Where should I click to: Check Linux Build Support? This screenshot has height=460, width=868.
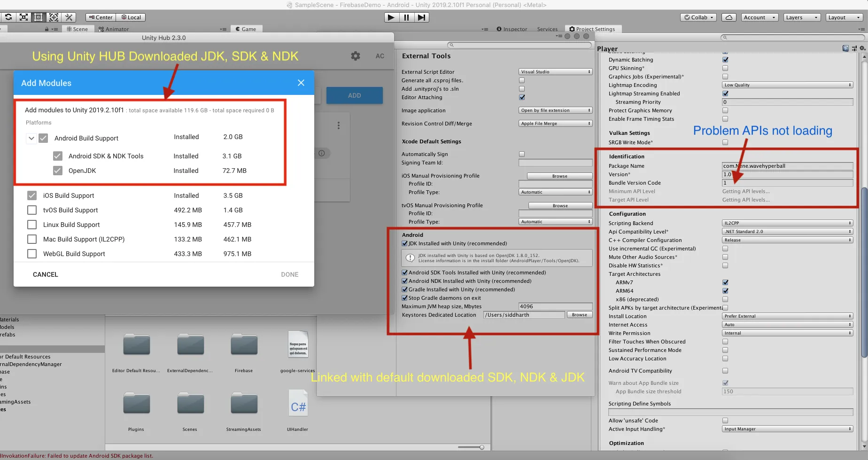32,225
